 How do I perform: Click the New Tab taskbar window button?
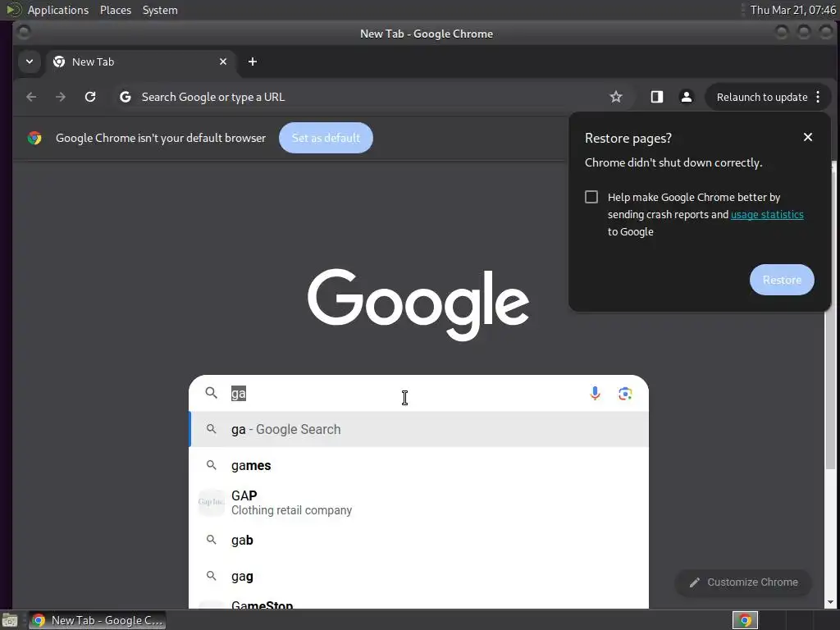(x=97, y=620)
